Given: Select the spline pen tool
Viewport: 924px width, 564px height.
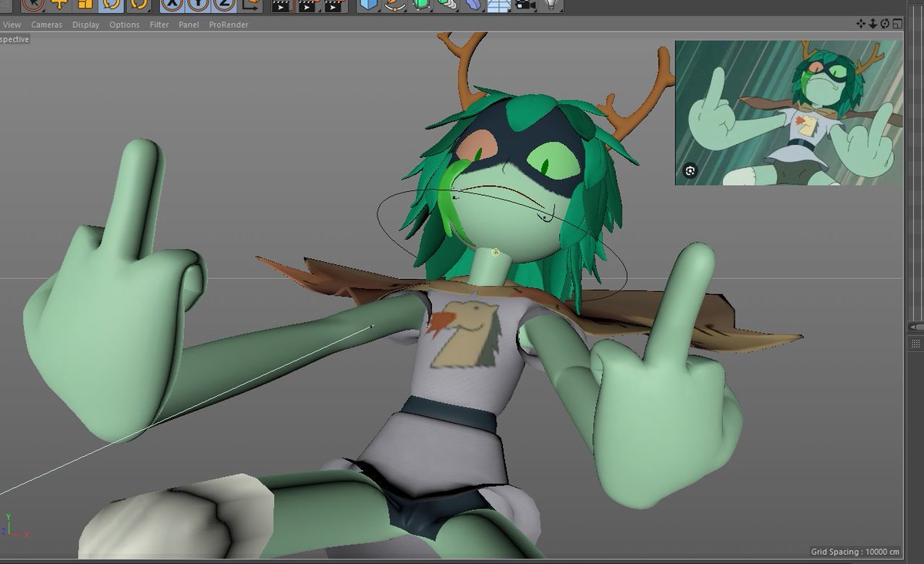Looking at the screenshot, I should tap(395, 5).
